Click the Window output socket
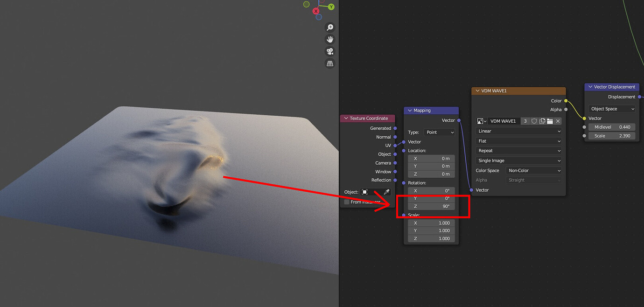Viewport: 644px width, 307px height. coord(395,172)
